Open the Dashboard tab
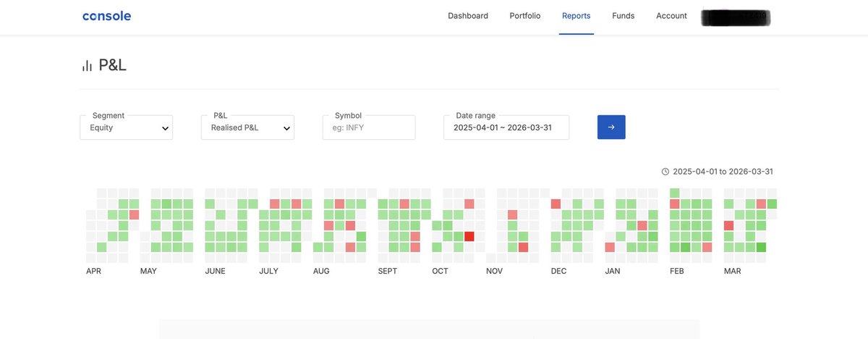 tap(468, 16)
